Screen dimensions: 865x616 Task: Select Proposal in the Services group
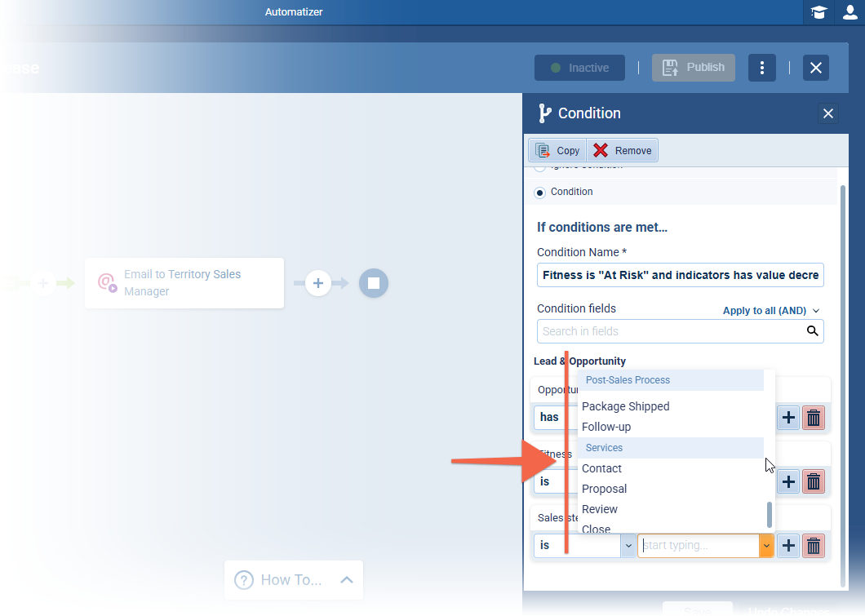point(604,489)
